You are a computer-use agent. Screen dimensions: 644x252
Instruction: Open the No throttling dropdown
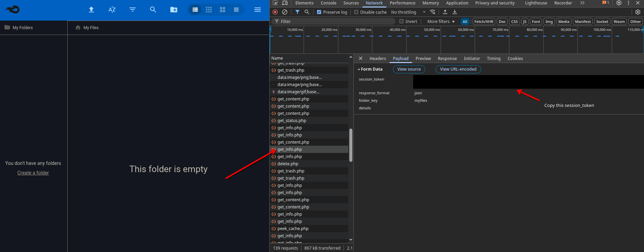[408, 12]
